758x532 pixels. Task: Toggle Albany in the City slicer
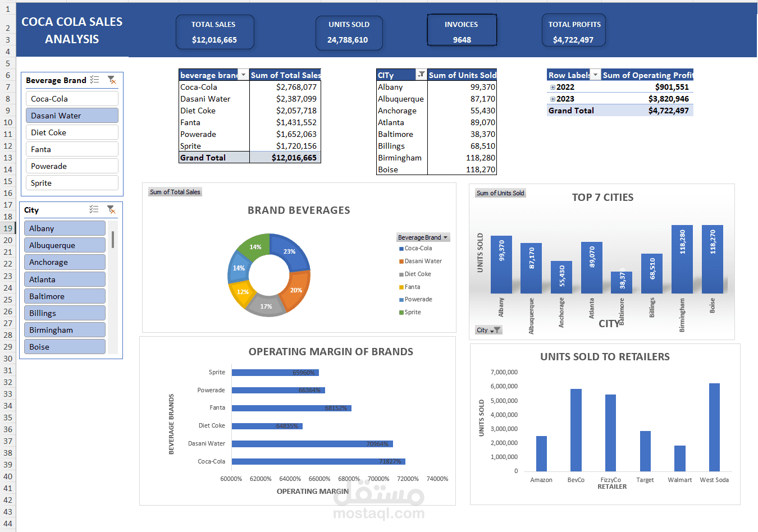pyautogui.click(x=65, y=228)
